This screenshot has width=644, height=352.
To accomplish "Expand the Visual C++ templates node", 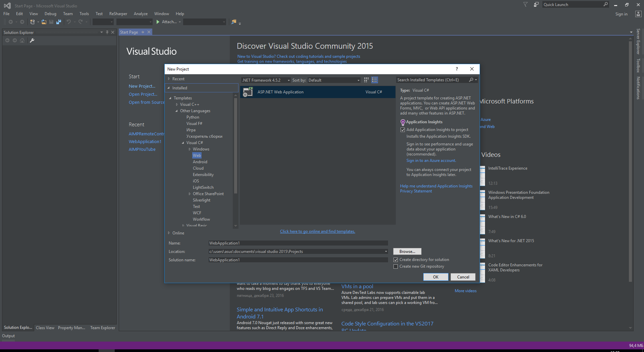I will pos(177,104).
